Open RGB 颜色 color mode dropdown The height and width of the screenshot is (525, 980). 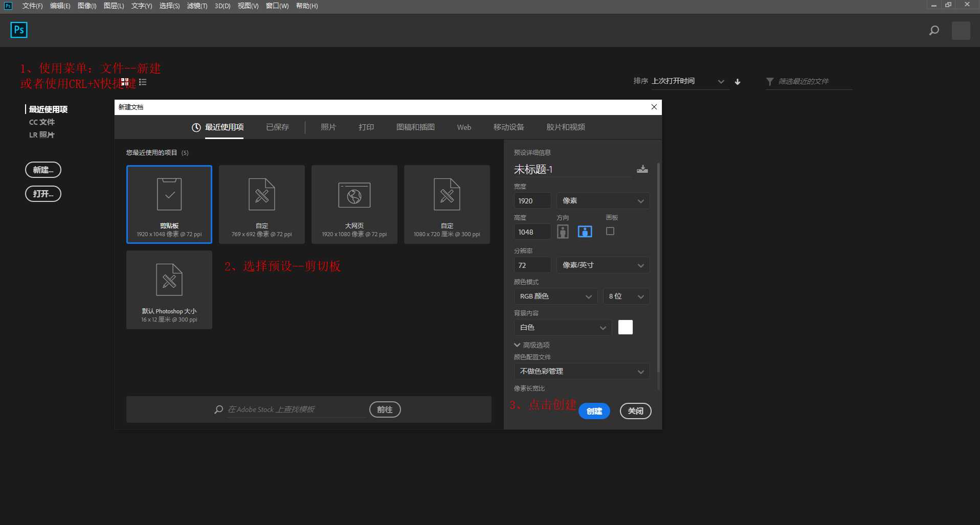[x=555, y=296]
